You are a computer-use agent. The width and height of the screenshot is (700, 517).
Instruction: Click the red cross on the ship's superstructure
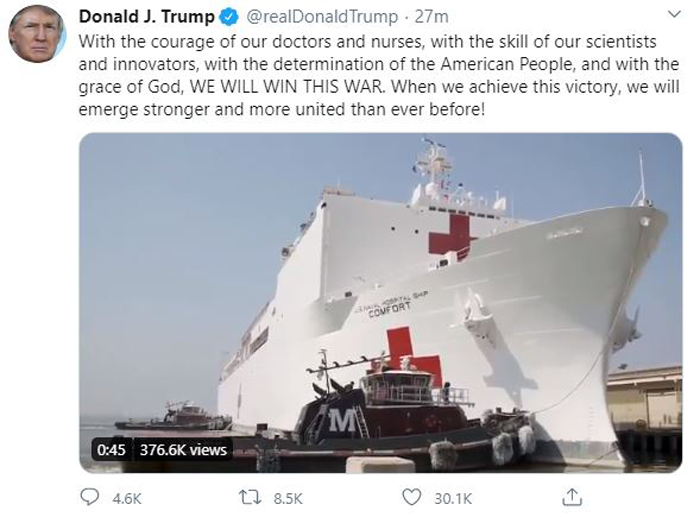click(x=450, y=234)
